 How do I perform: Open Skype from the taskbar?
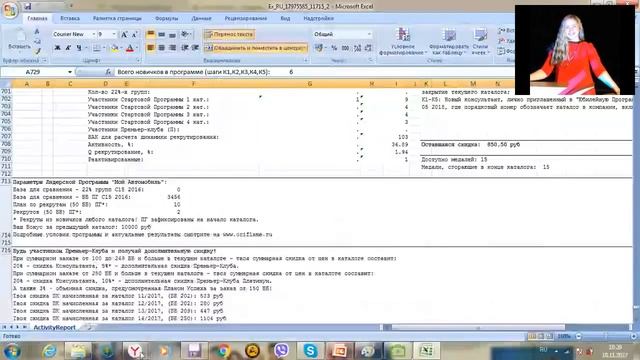(x=310, y=351)
